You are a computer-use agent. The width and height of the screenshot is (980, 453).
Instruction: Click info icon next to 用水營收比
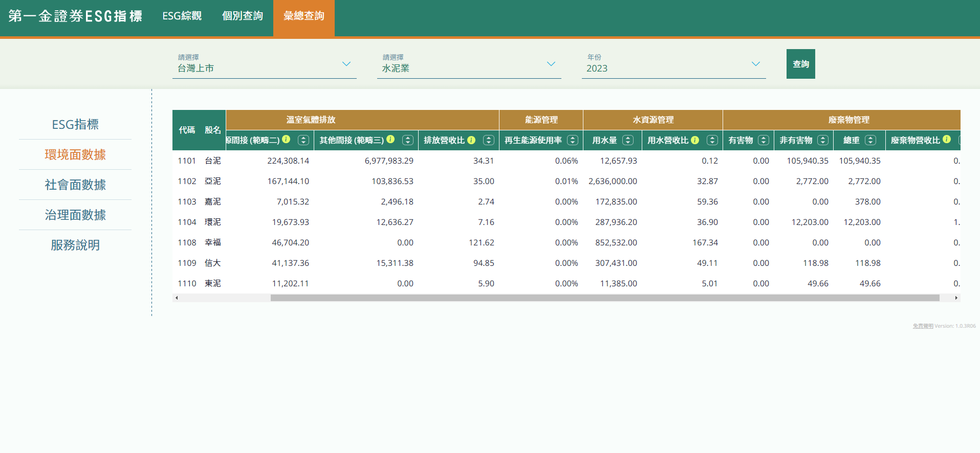[x=695, y=140]
